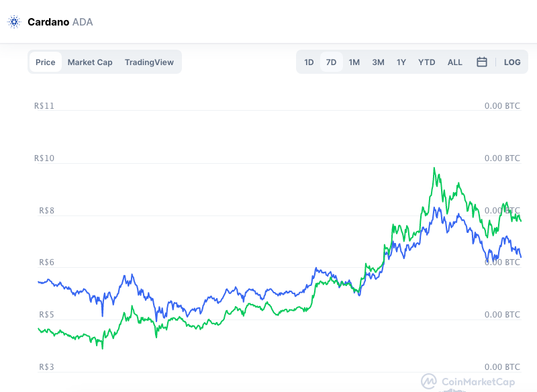The image size is (537, 392).
Task: Click the R$11 axis label
Action: tap(44, 106)
